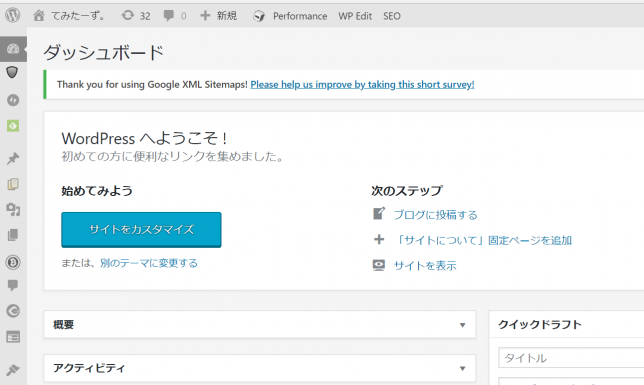Click monitor icon next to サイトを表示
This screenshot has width=644, height=385.
[379, 265]
